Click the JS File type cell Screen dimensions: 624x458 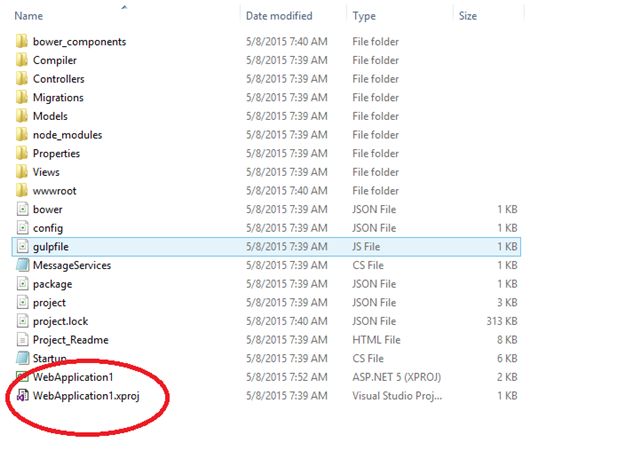click(366, 247)
